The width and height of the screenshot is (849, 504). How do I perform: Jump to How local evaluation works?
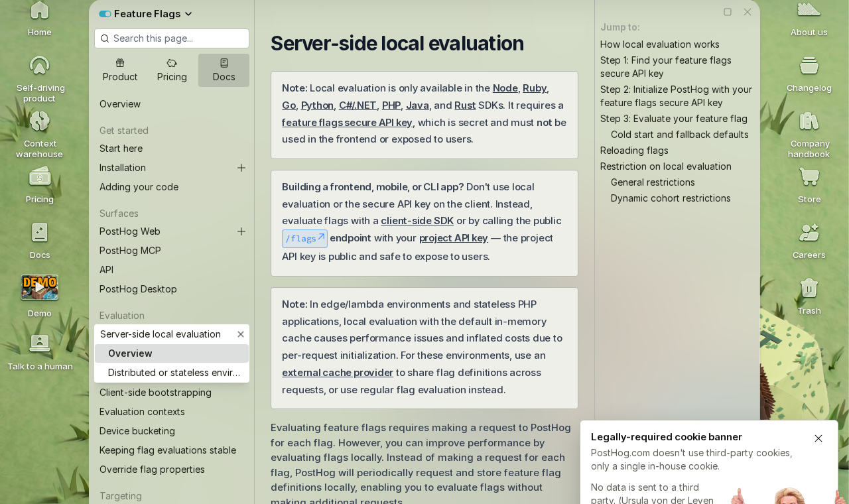[660, 44]
